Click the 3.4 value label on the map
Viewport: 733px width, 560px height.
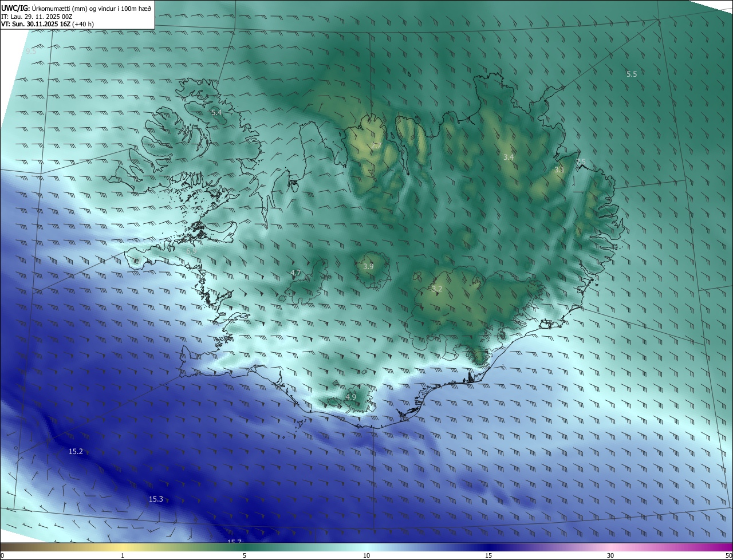pyautogui.click(x=509, y=157)
